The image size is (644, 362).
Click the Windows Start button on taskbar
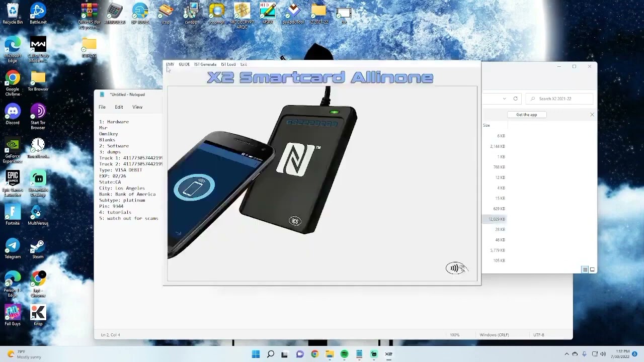(x=256, y=354)
